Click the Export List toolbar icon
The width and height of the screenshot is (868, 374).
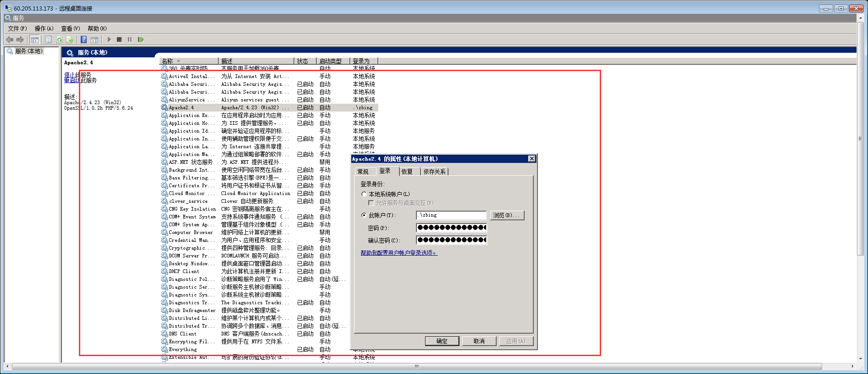click(70, 39)
